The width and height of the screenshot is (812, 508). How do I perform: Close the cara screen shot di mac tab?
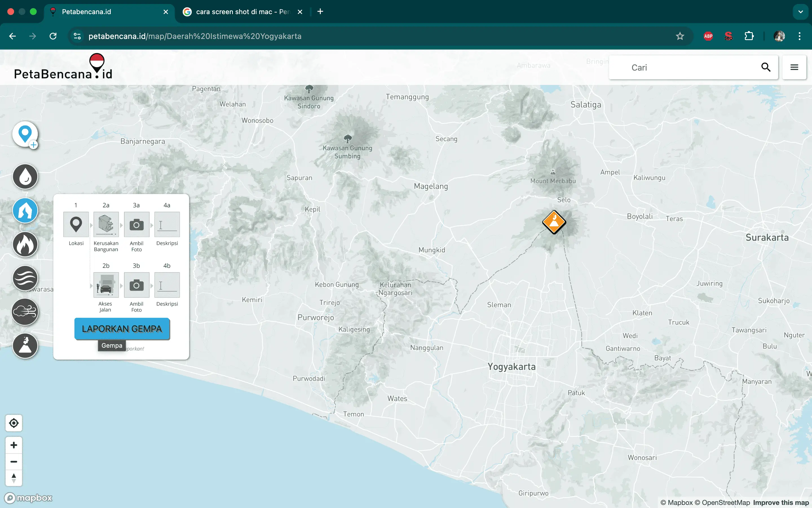[x=300, y=12]
